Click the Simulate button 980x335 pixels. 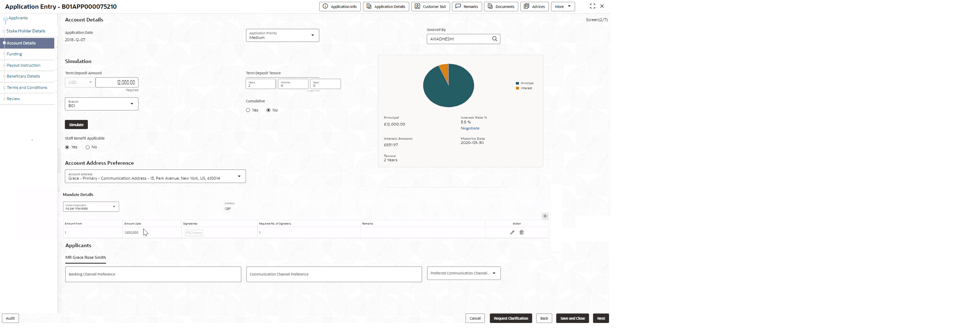click(x=77, y=125)
